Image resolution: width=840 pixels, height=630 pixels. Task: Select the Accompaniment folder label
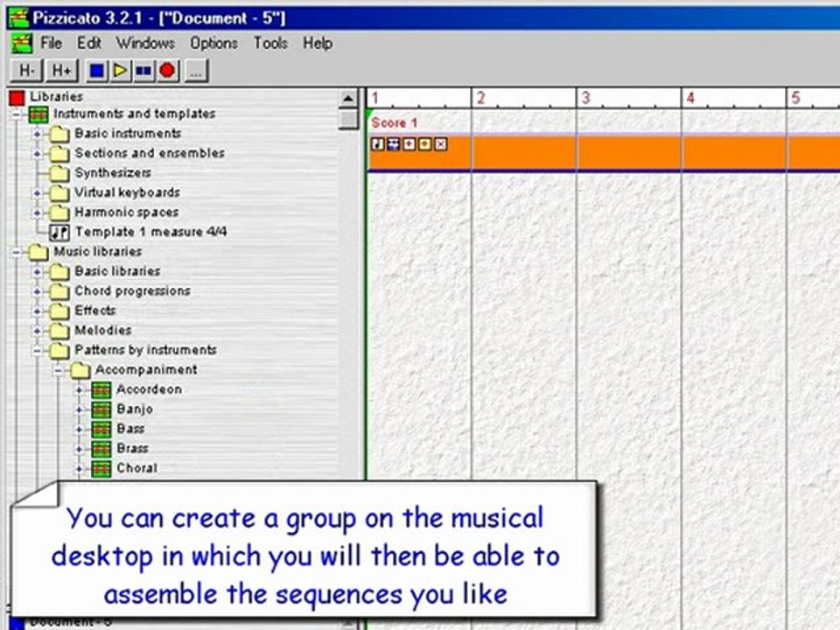point(146,370)
